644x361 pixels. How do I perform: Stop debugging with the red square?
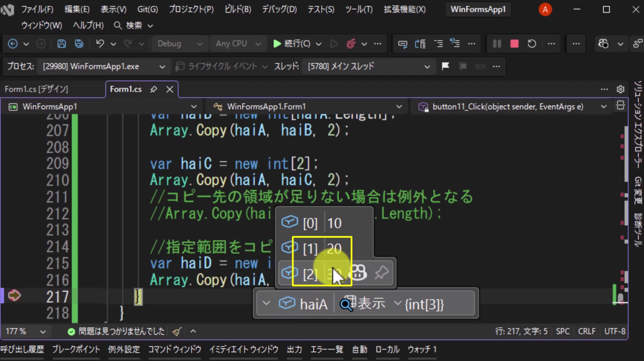pos(514,44)
